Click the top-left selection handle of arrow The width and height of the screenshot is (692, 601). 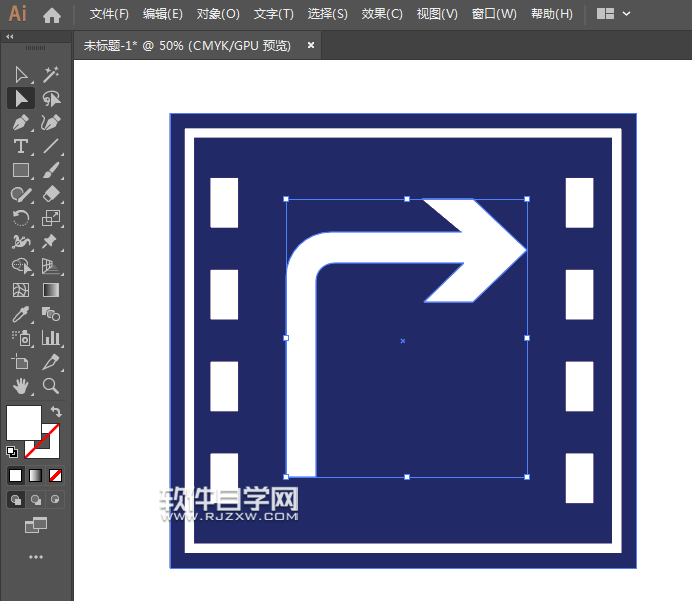(286, 199)
